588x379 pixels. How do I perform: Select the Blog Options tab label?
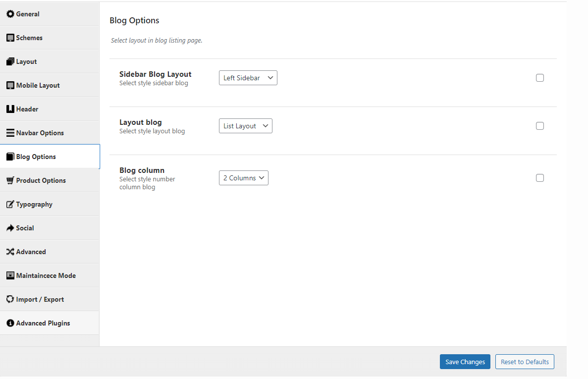(x=36, y=157)
